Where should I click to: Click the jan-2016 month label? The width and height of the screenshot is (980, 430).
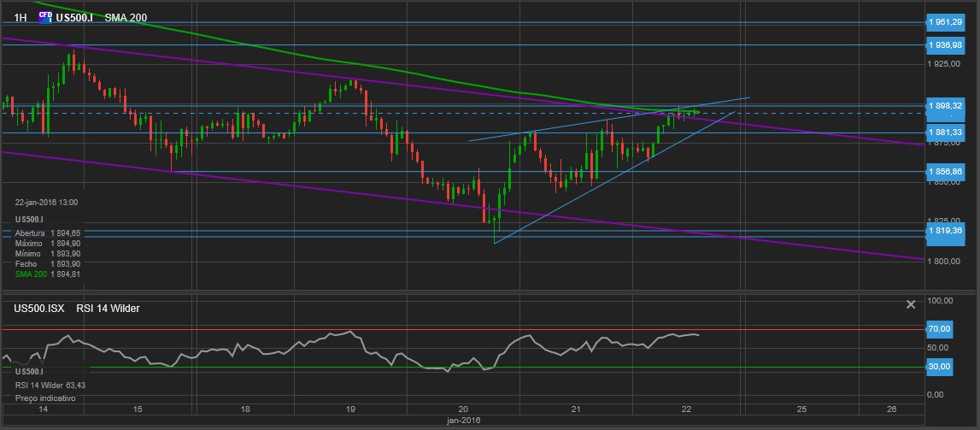pos(464,421)
